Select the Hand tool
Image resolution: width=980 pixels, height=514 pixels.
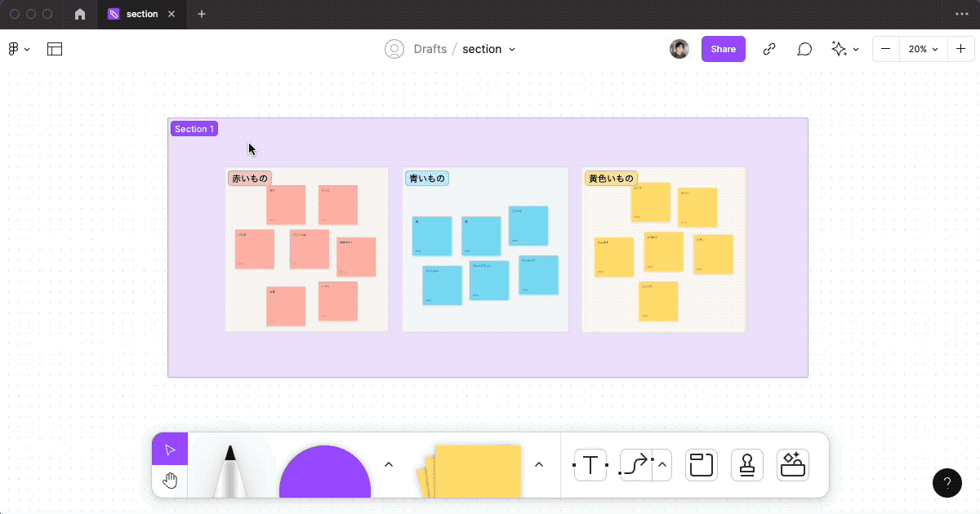(170, 481)
